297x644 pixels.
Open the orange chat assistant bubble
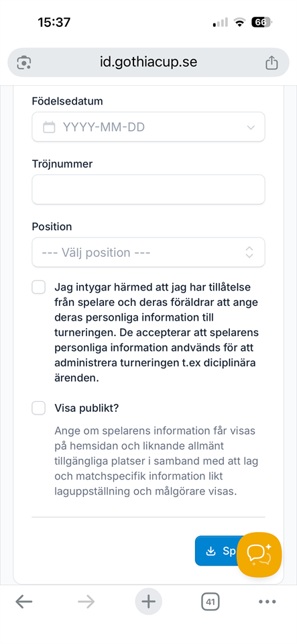point(259,555)
